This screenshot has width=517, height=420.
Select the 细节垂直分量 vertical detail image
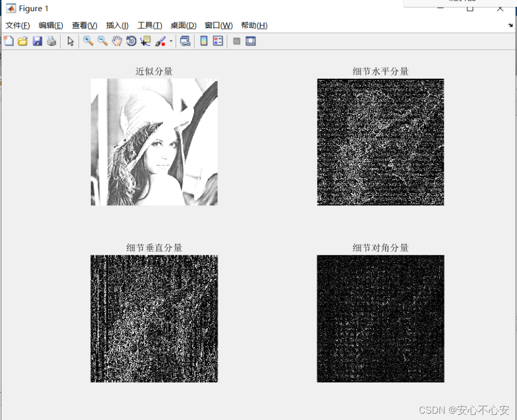pos(154,319)
